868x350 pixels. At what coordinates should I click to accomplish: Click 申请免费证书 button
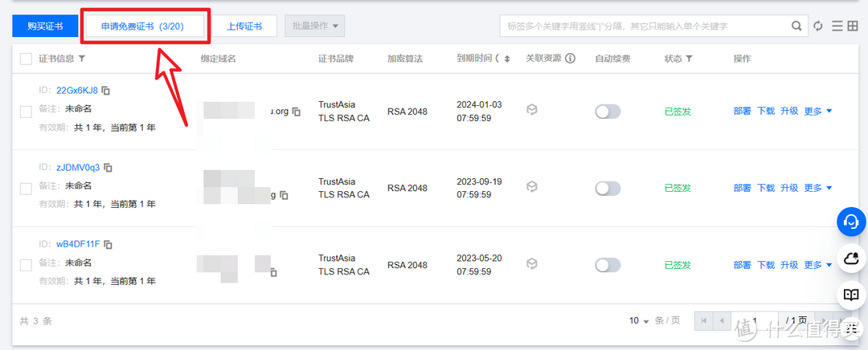tap(142, 26)
